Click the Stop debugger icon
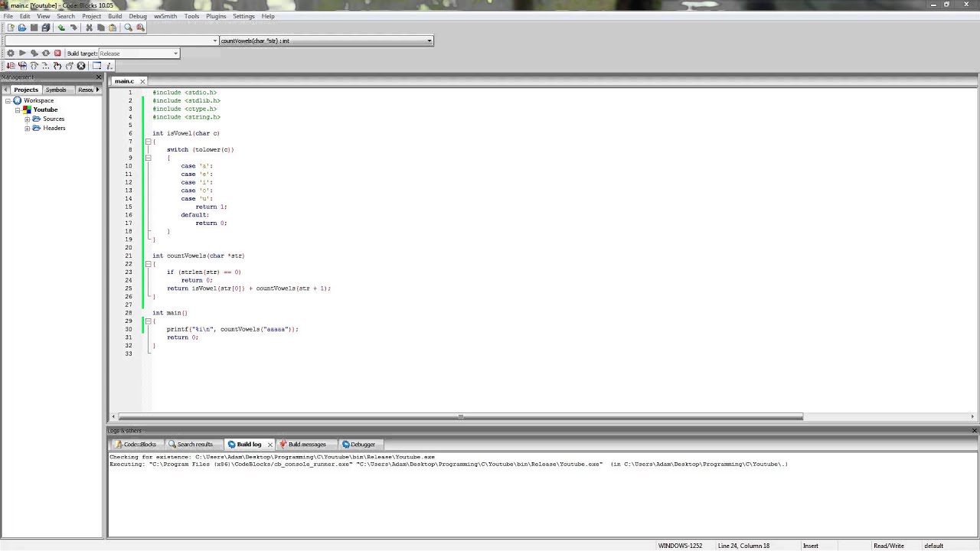This screenshot has height=551, width=980. click(81, 66)
